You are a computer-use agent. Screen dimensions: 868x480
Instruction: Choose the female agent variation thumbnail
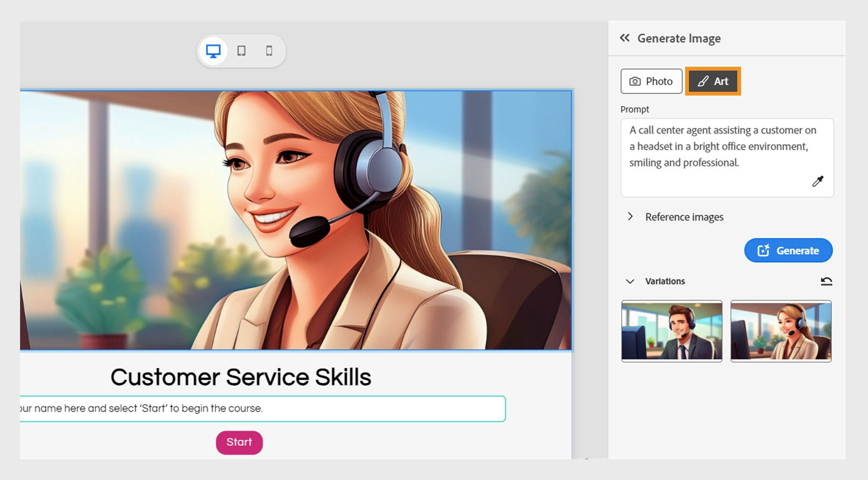pyautogui.click(x=781, y=331)
